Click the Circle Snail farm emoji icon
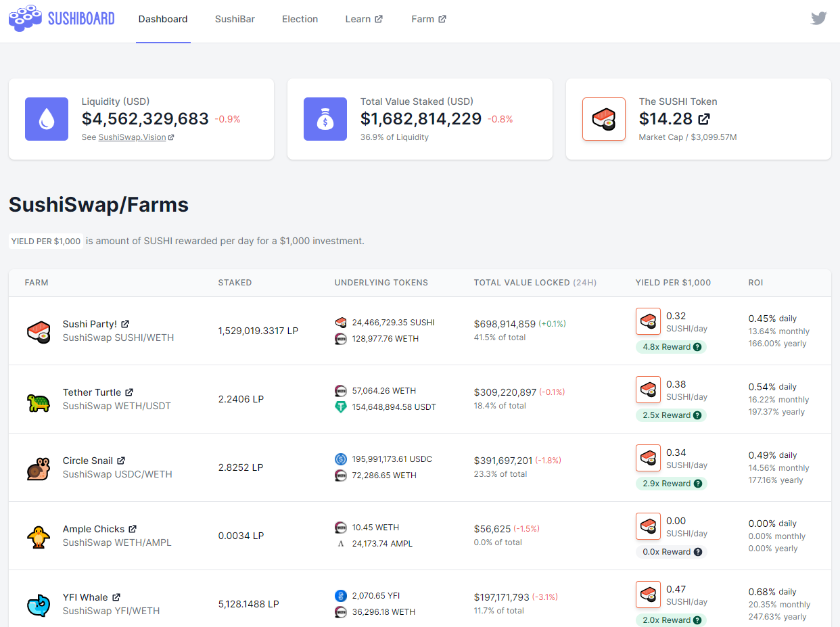This screenshot has height=627, width=840. 39,469
